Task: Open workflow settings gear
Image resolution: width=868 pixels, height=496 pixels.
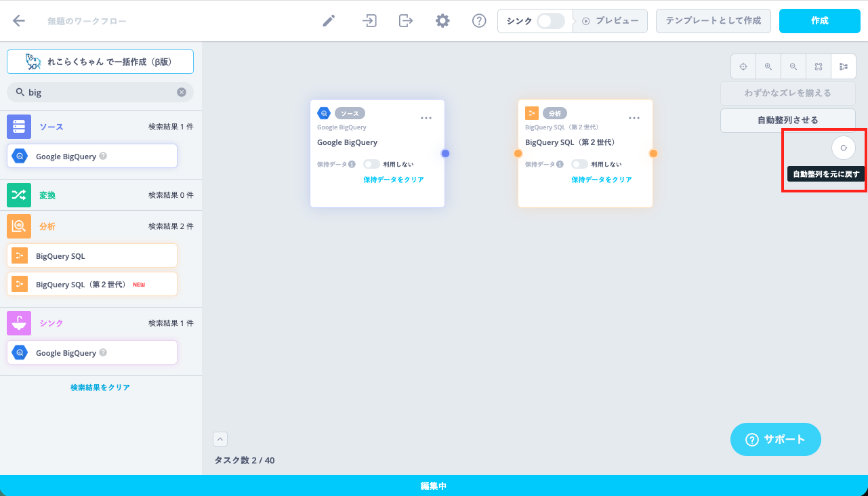Action: [x=442, y=21]
